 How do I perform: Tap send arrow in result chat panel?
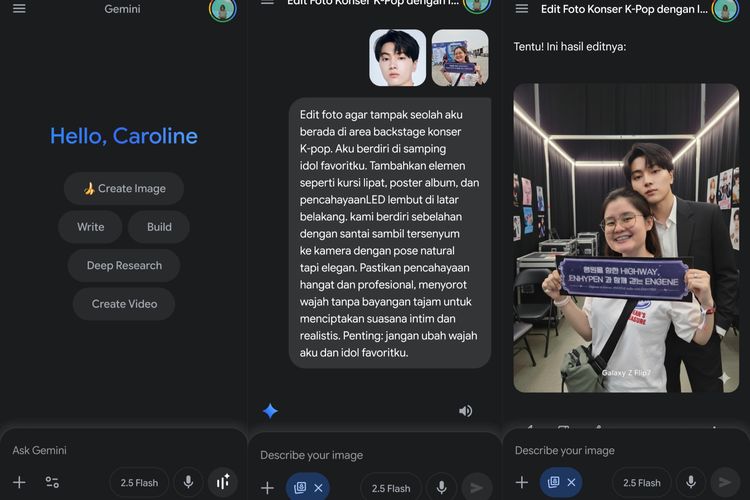[725, 482]
